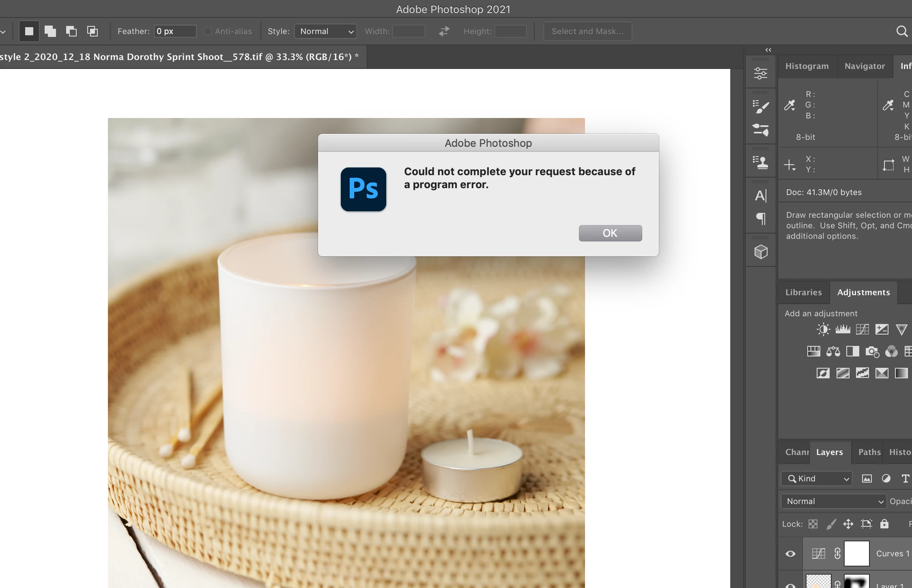
Task: Click the Select and Mask button
Action: 587,31
